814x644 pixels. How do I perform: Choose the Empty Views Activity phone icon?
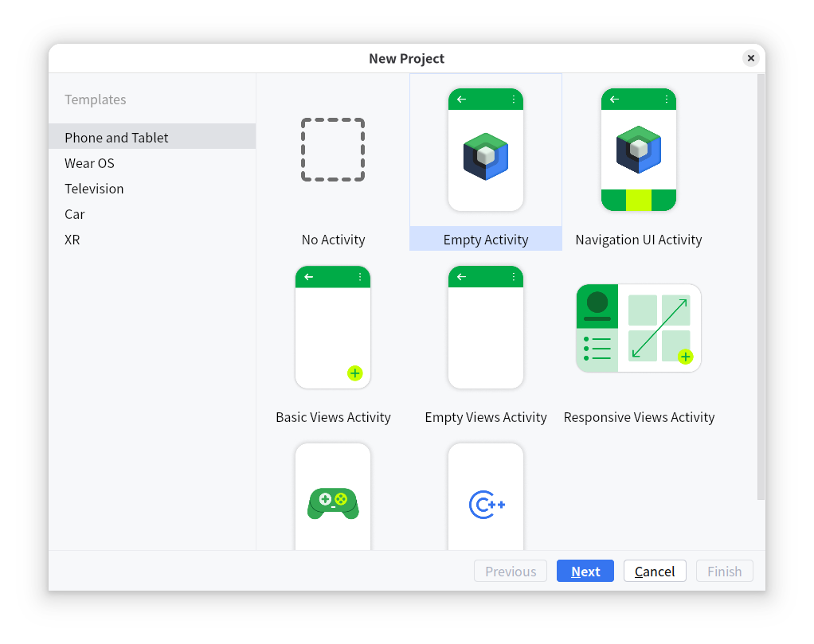point(486,327)
